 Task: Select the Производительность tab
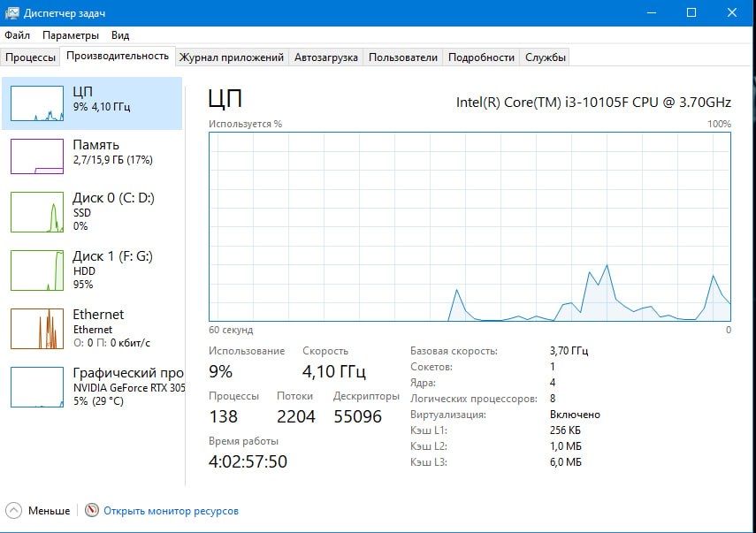coord(118,56)
